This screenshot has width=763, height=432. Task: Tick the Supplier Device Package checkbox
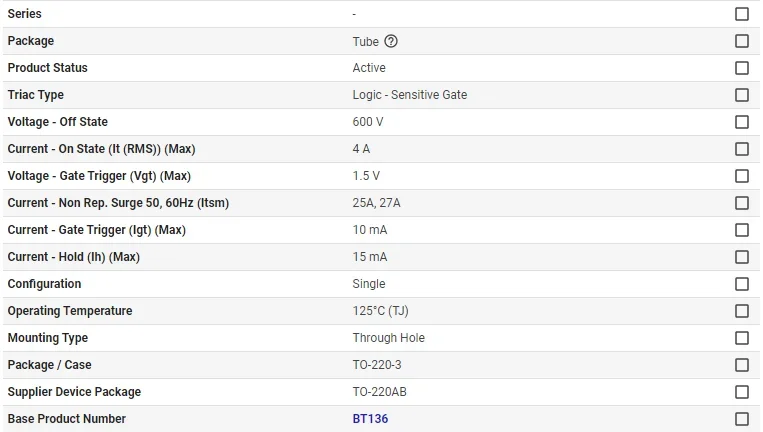pyautogui.click(x=742, y=392)
